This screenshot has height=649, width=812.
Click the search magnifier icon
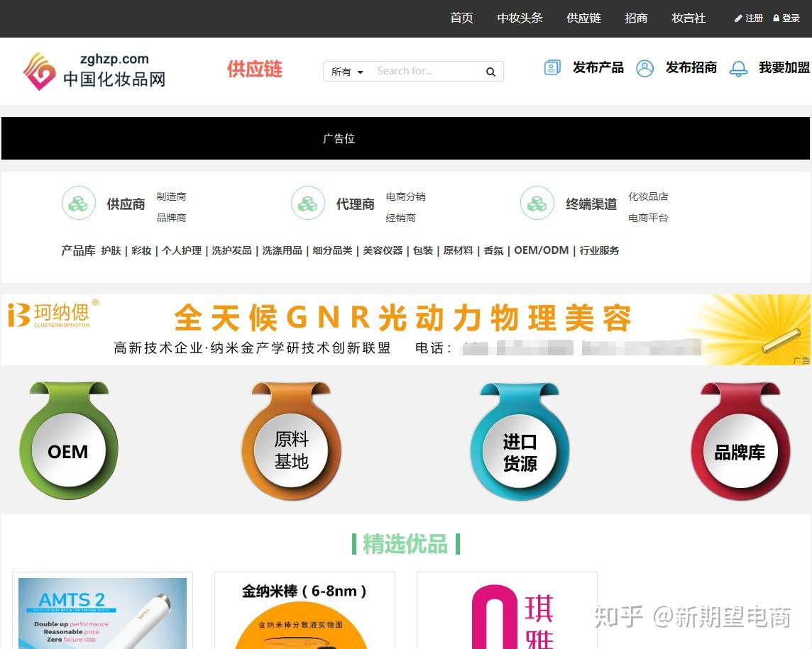pos(490,72)
